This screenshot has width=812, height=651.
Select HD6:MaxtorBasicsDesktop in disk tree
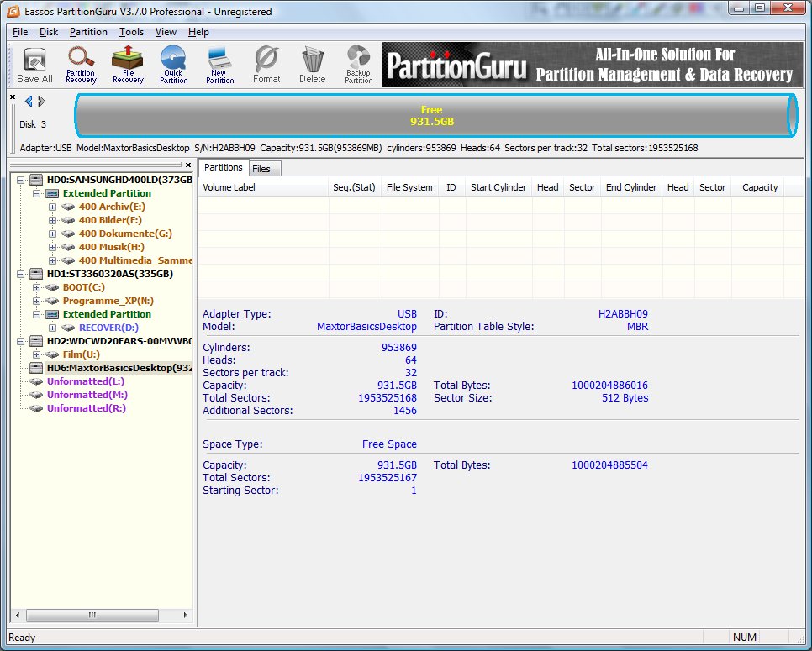[119, 368]
